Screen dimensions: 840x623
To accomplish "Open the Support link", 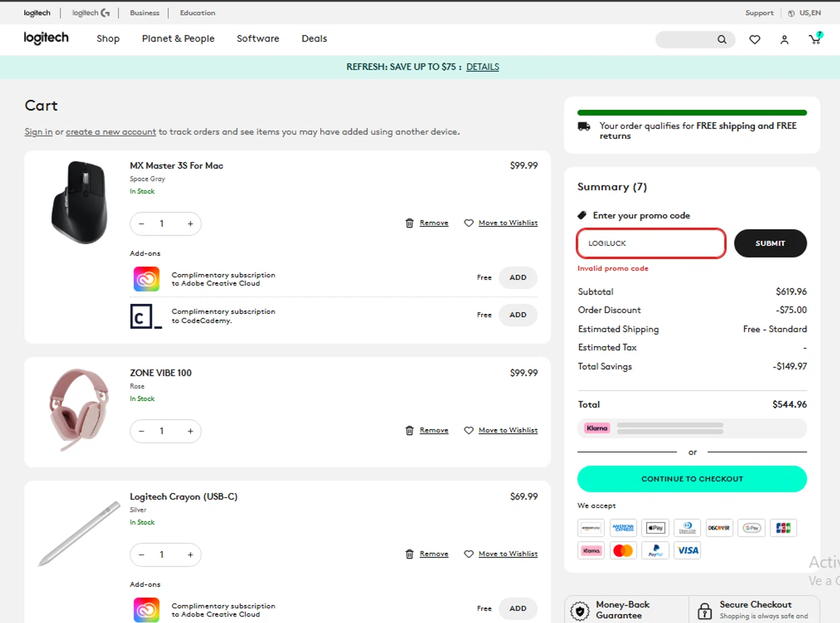I will [x=759, y=13].
